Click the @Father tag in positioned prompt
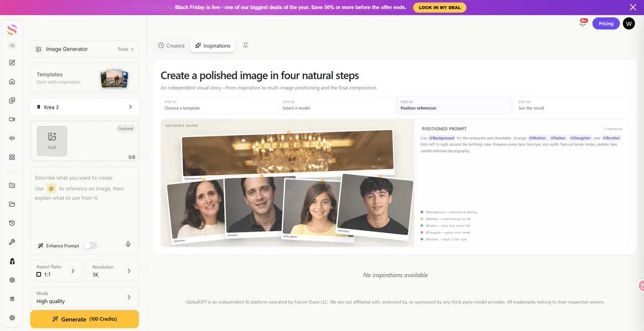Screen dimensions: 644x331 558,138
